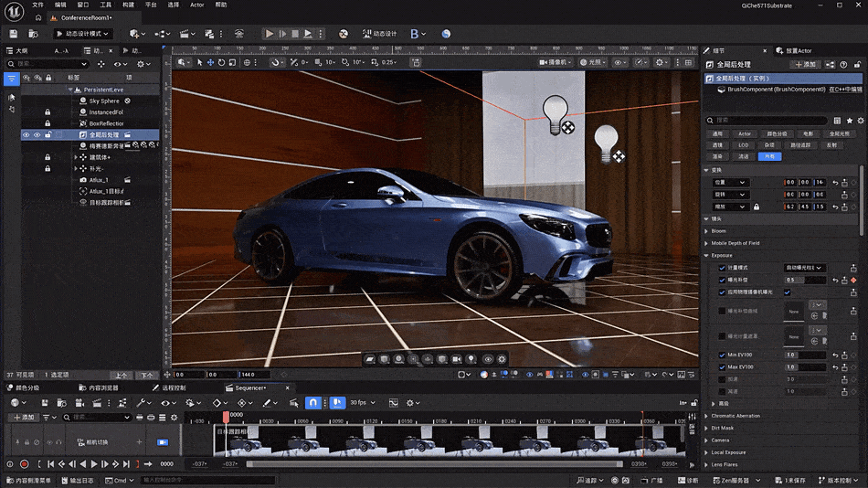Open the 文件 menu
The image size is (868, 488).
(37, 5)
